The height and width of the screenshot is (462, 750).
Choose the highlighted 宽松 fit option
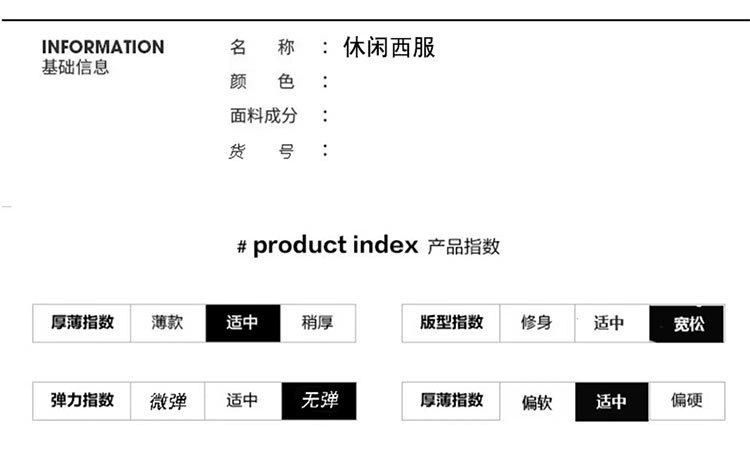pyautogui.click(x=688, y=323)
